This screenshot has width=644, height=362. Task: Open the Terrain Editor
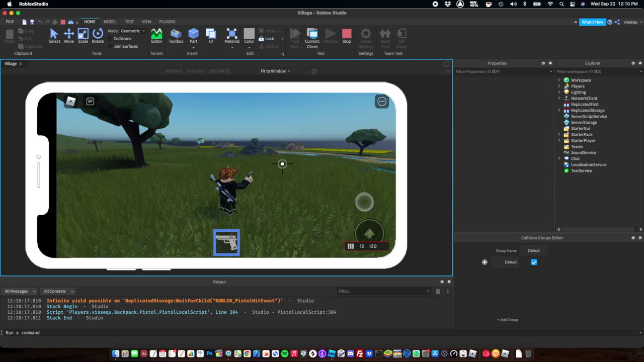156,36
